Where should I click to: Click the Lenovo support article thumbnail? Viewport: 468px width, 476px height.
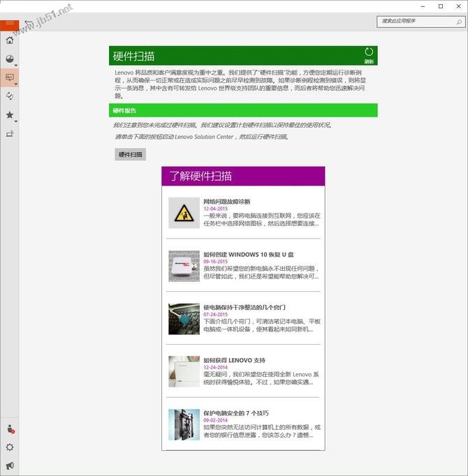click(184, 371)
